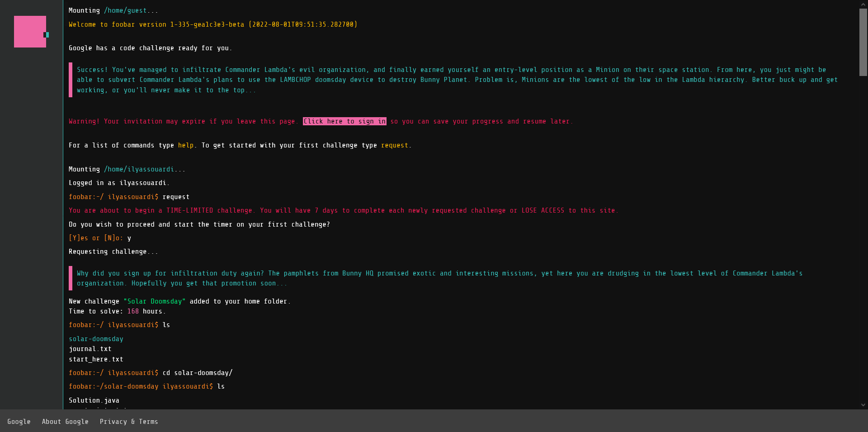
Task: Click the '/home/ilyassouardi' mount path
Action: click(x=139, y=169)
